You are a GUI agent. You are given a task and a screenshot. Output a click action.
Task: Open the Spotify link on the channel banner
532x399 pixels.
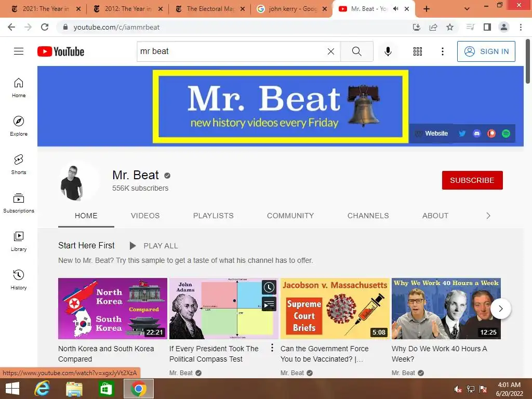[506, 134]
